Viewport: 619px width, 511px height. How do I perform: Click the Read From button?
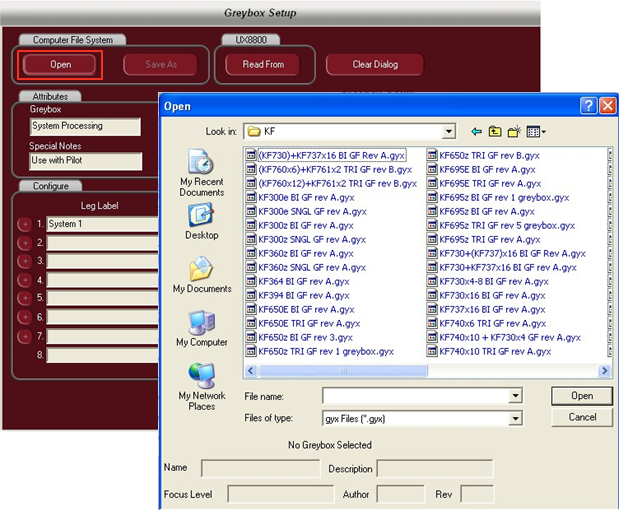point(263,64)
